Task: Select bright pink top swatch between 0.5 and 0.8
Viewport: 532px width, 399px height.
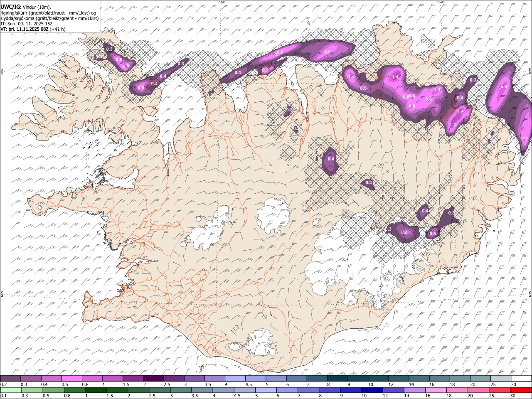Action: pos(71,378)
